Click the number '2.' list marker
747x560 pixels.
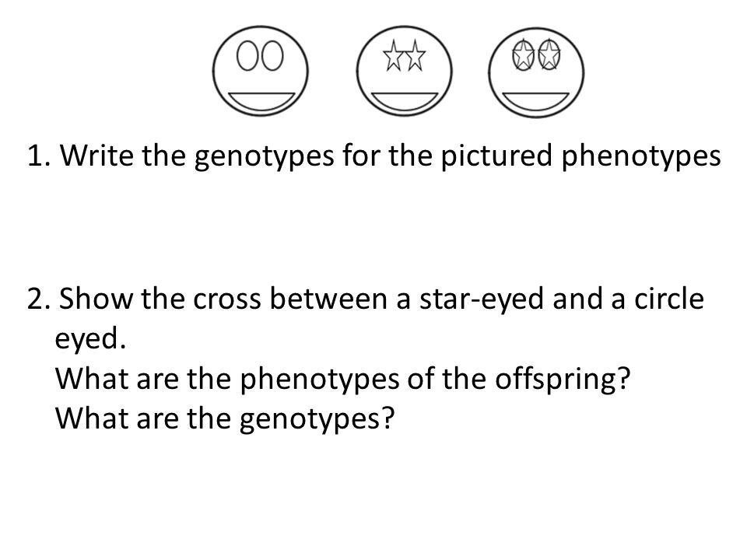40,299
